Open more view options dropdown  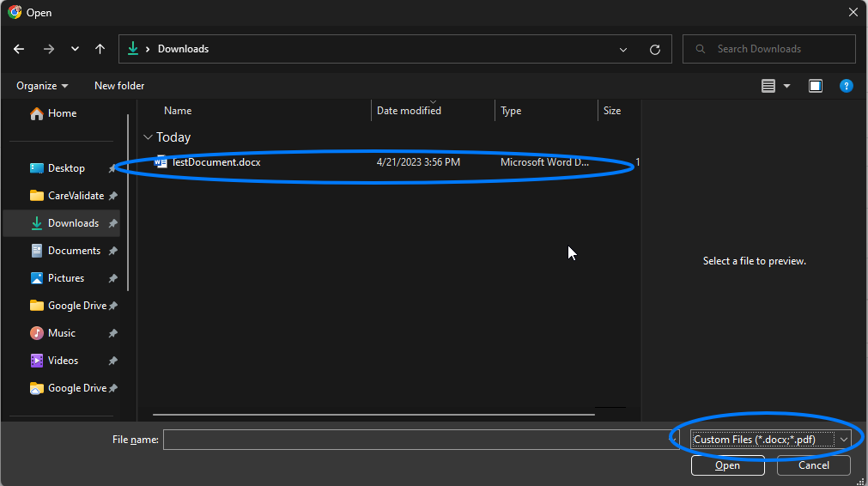[x=786, y=86]
